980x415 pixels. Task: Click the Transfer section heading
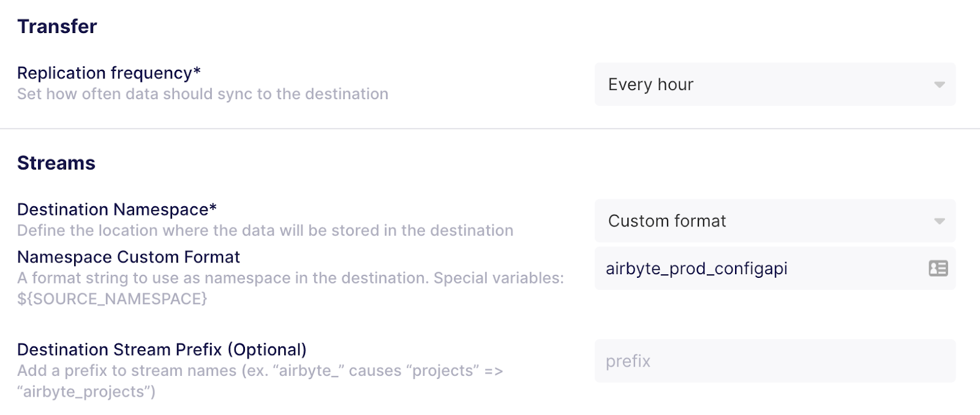click(57, 26)
